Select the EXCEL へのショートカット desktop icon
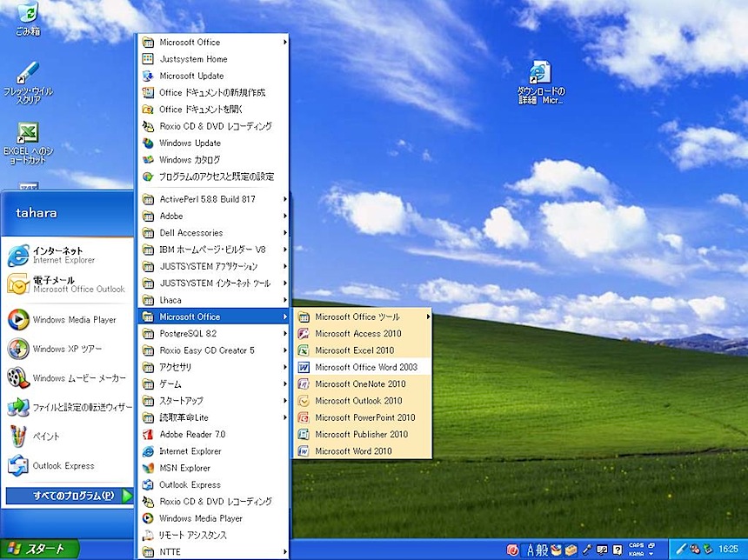 pyautogui.click(x=28, y=143)
